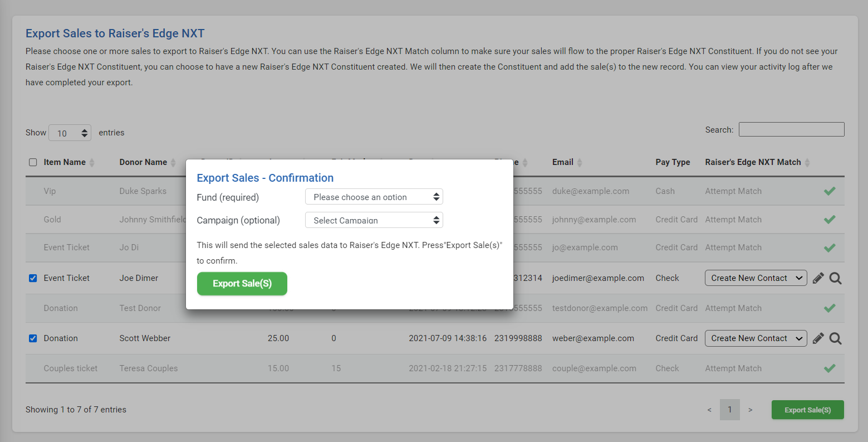Click the 2319998888 phone number cell
The image size is (868, 442).
coord(518,338)
